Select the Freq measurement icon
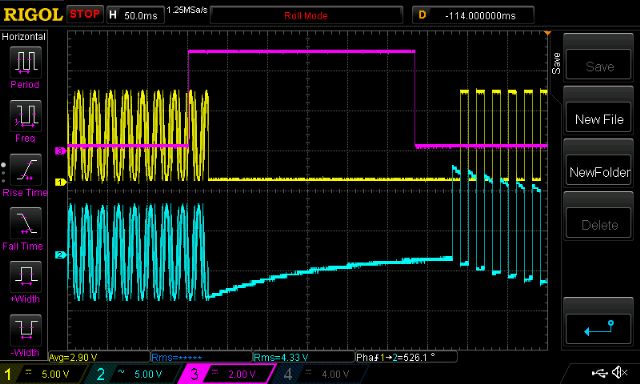This screenshot has height=384, width=640. pyautogui.click(x=25, y=115)
